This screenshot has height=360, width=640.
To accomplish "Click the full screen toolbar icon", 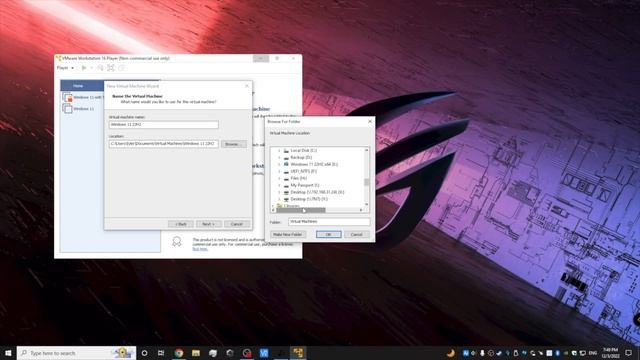I will point(111,68).
